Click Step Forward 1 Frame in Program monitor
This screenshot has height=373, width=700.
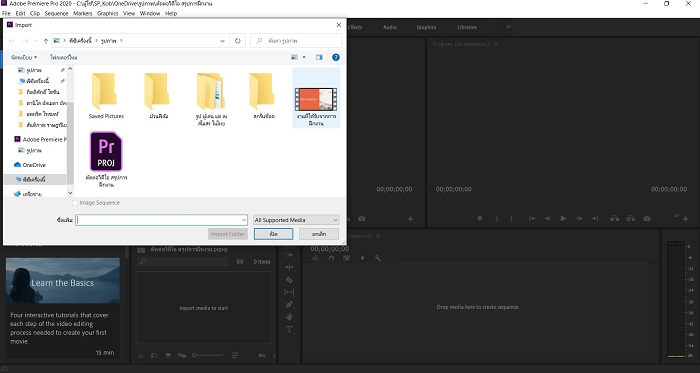coord(579,219)
